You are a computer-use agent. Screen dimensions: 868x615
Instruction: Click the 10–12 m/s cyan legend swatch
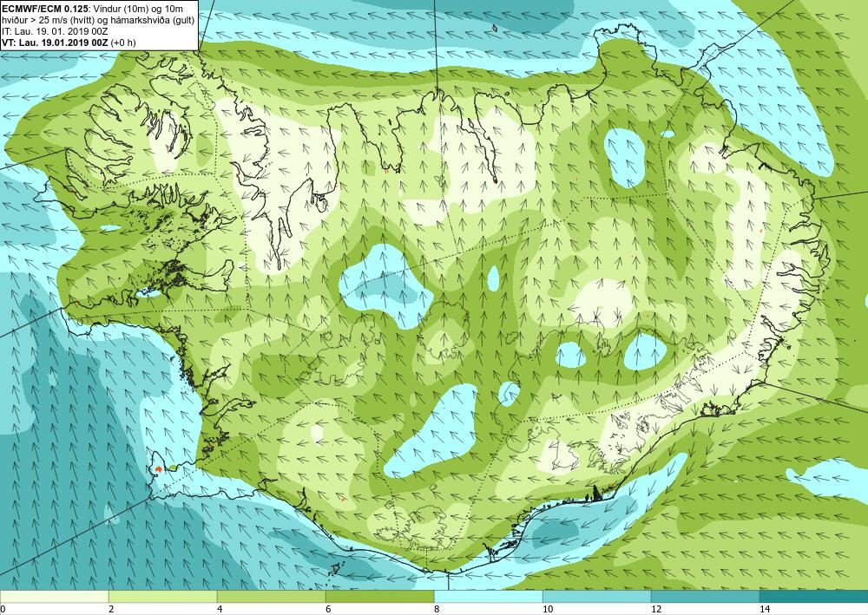pyautogui.click(x=597, y=597)
